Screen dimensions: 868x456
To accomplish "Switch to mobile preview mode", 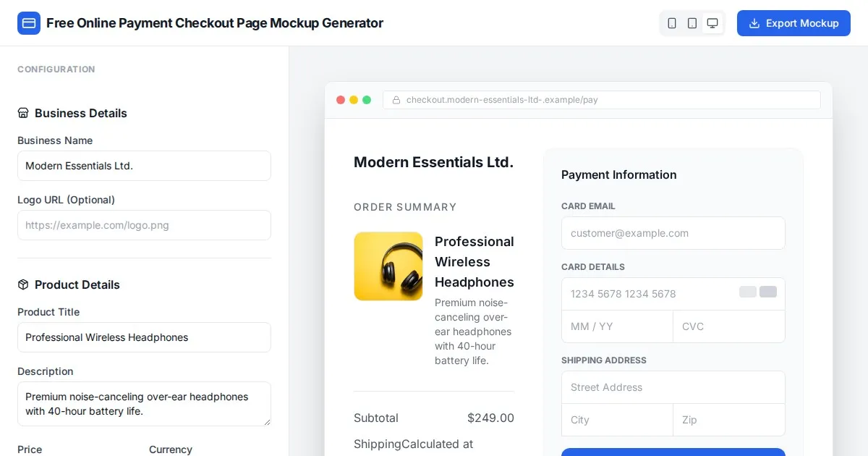I will point(672,23).
